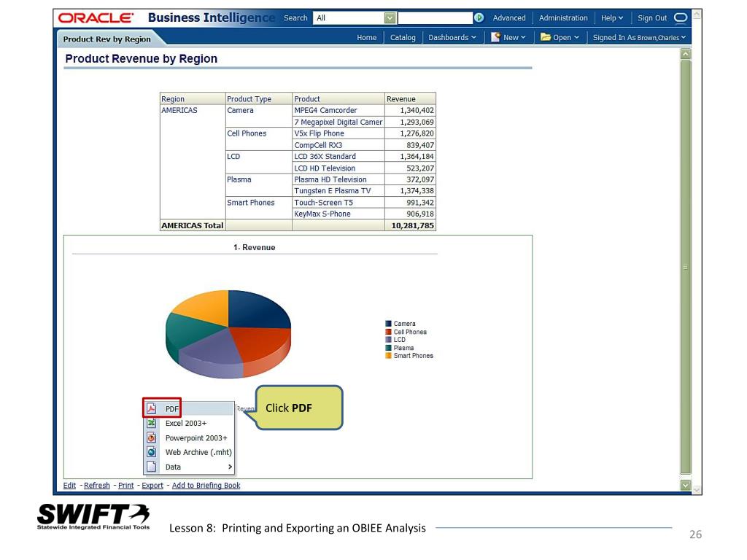This screenshot has height=560, width=747.
Task: Click the ORACLE logo
Action: (x=96, y=18)
